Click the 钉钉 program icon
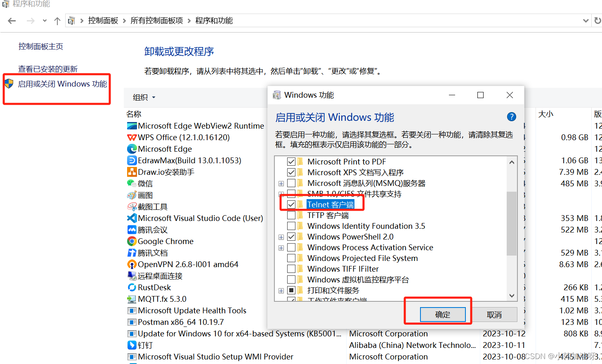Image resolution: width=602 pixels, height=364 pixels. coord(132,345)
